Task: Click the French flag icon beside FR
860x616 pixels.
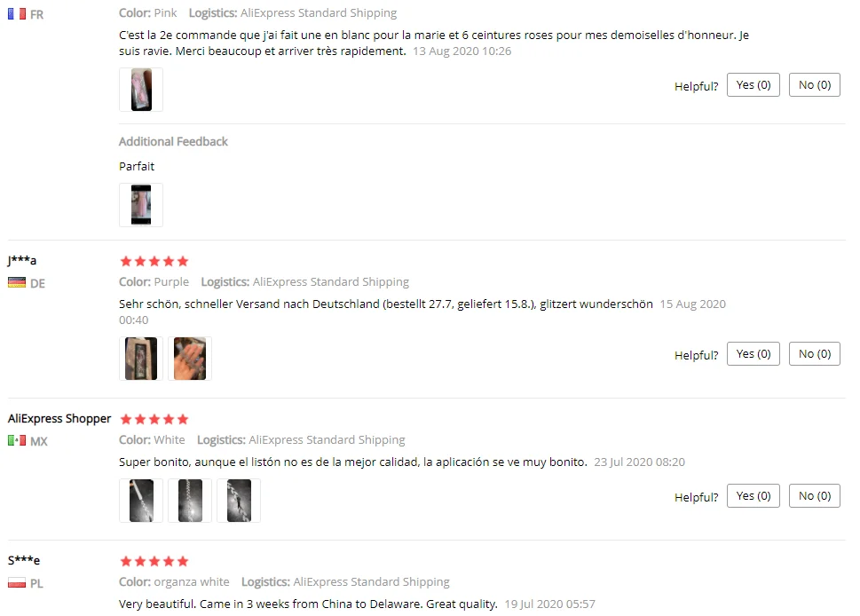Action: 17,13
